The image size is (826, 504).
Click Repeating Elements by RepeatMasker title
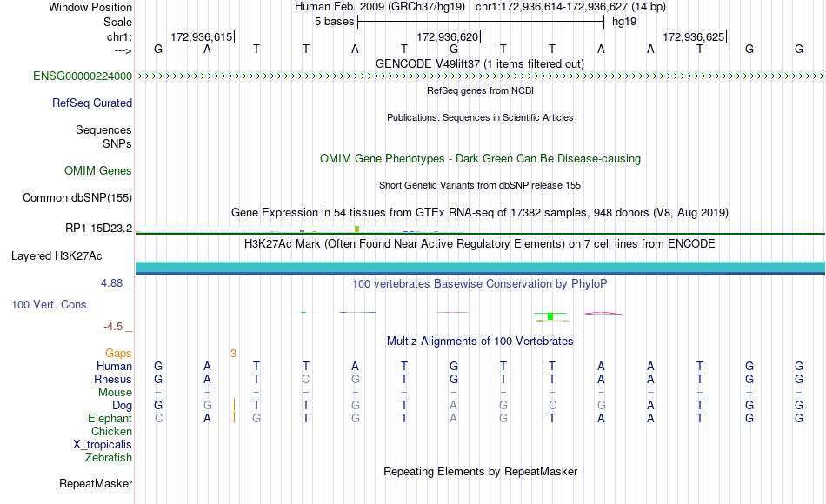[x=480, y=471]
